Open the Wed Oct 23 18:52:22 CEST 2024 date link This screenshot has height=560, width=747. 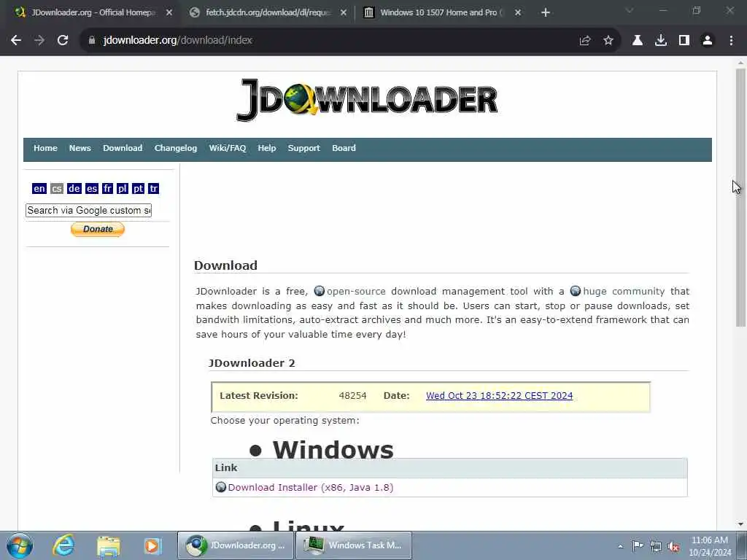coord(499,396)
